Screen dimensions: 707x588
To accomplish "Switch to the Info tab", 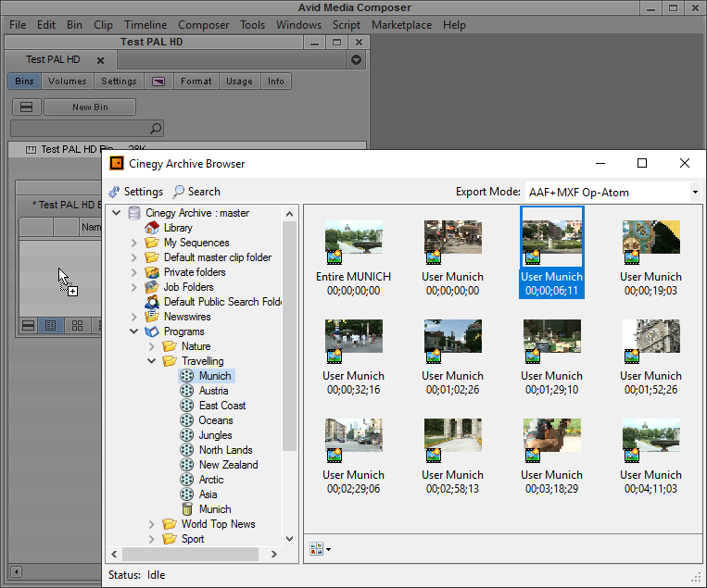I will (275, 81).
